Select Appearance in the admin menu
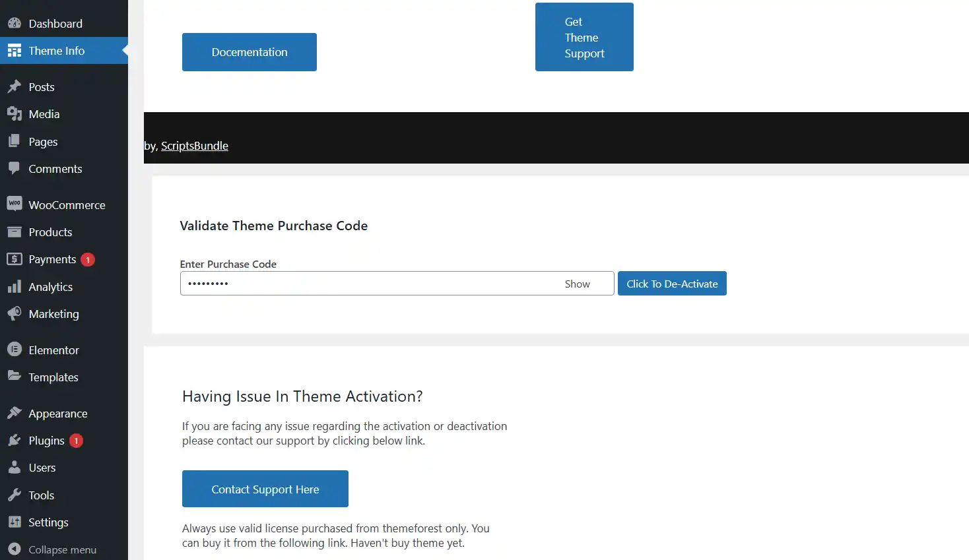The image size is (969, 560). pos(64,414)
